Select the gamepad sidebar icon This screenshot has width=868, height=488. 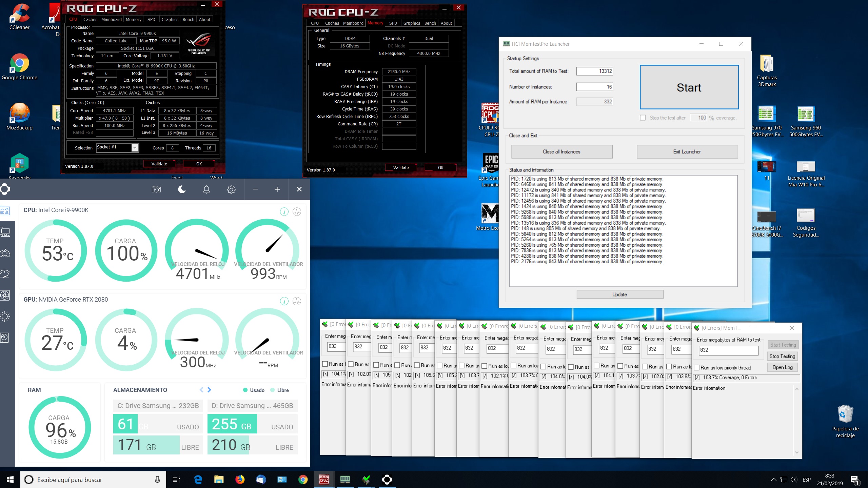click(5, 253)
